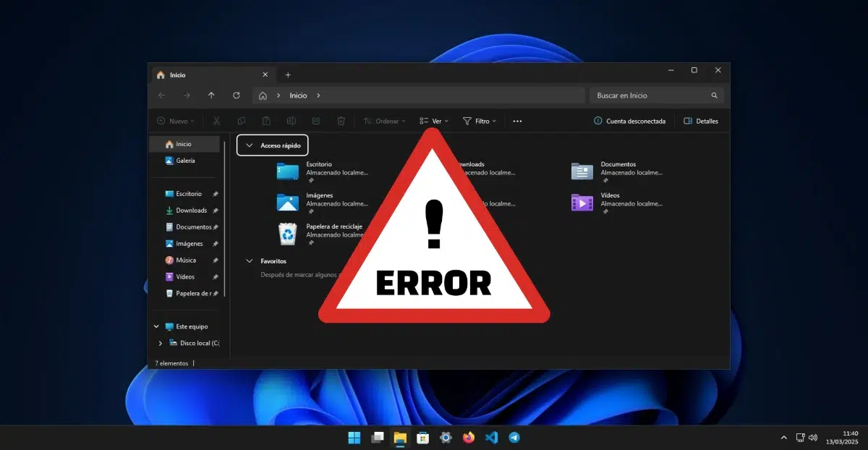Open the Detalles pane

[700, 121]
